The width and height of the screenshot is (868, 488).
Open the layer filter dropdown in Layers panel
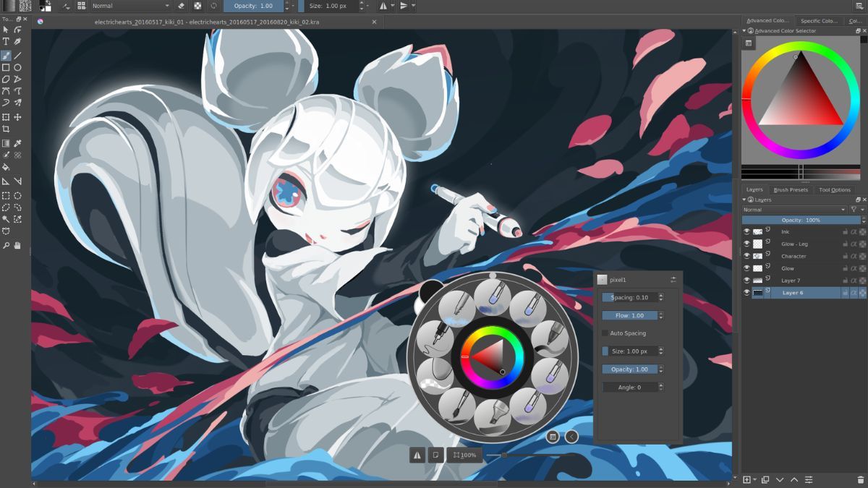click(861, 210)
